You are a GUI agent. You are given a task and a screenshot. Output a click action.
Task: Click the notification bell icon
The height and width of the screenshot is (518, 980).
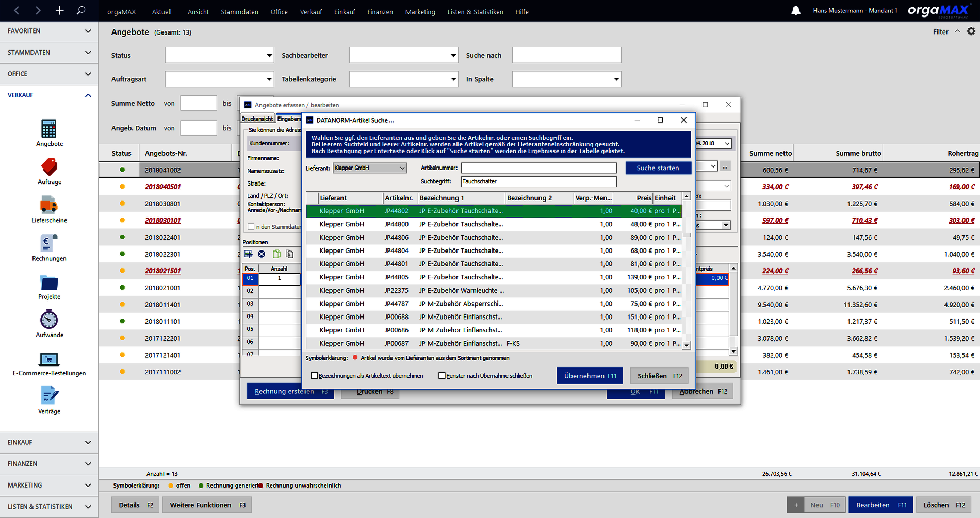[796, 11]
